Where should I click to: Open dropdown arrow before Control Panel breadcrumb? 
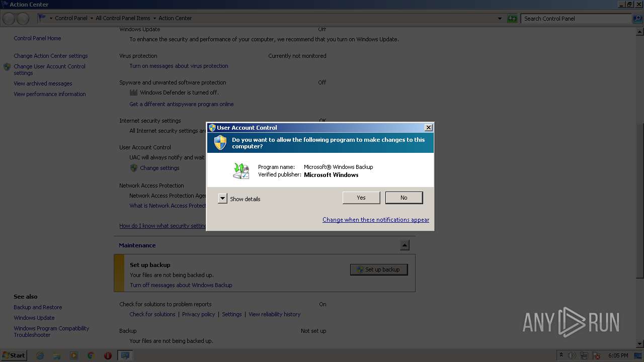point(51,18)
